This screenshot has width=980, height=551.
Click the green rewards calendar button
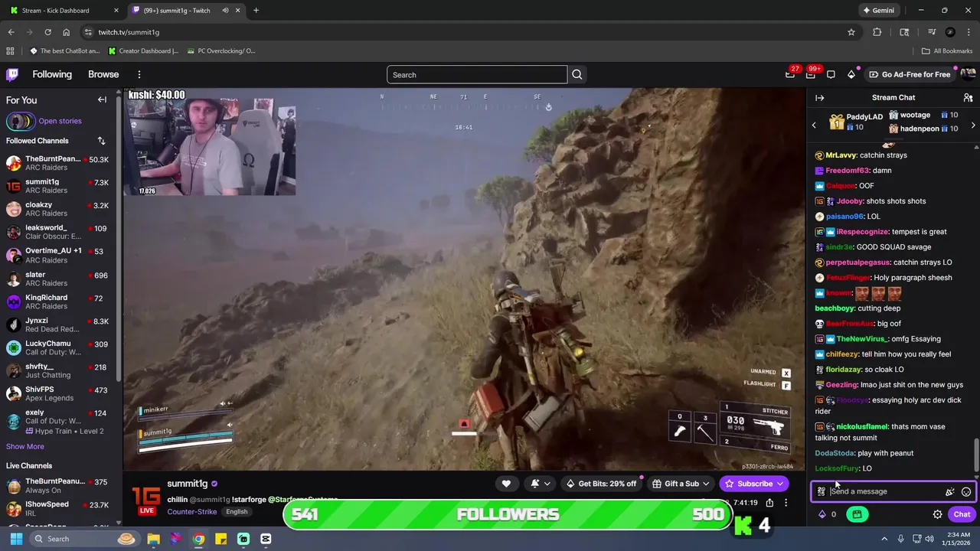(857, 514)
